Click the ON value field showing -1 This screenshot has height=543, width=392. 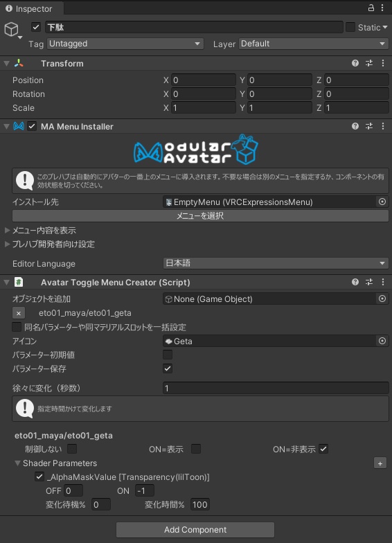[145, 490]
